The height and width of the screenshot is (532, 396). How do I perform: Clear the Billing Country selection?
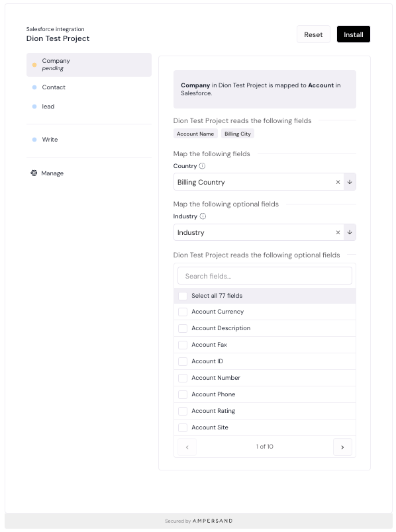(338, 182)
